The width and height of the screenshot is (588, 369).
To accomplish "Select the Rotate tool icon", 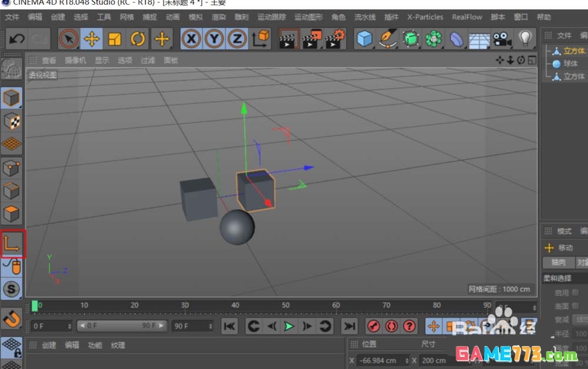I will click(x=138, y=39).
